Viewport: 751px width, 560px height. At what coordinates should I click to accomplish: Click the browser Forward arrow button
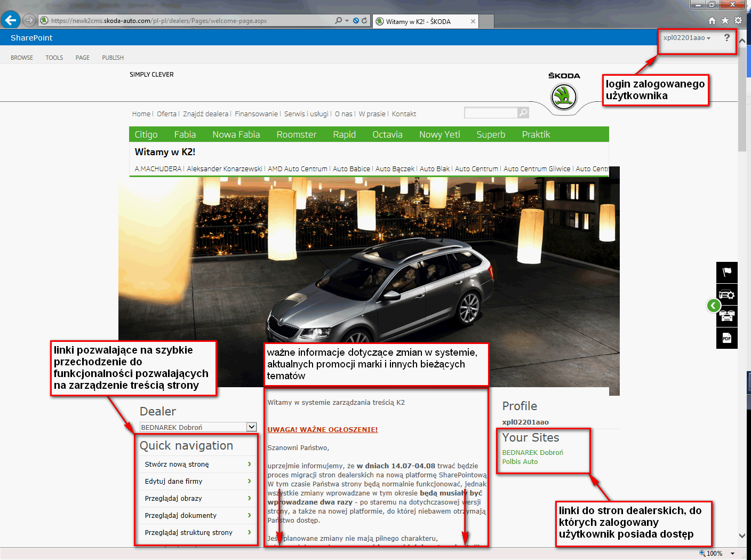pyautogui.click(x=29, y=20)
